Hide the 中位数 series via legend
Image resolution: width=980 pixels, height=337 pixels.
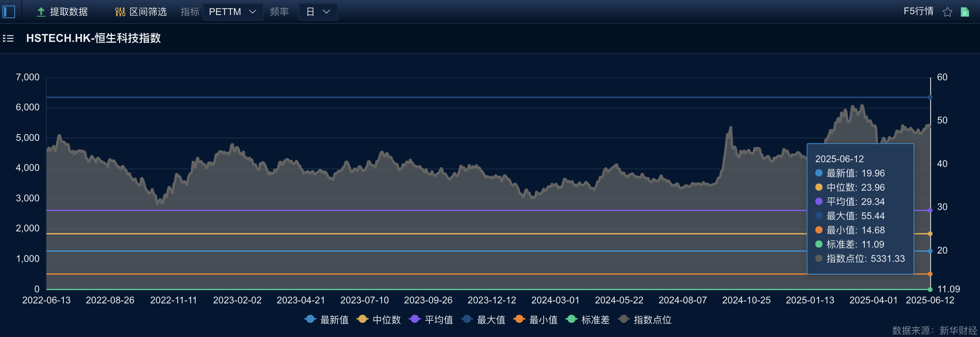click(x=379, y=320)
